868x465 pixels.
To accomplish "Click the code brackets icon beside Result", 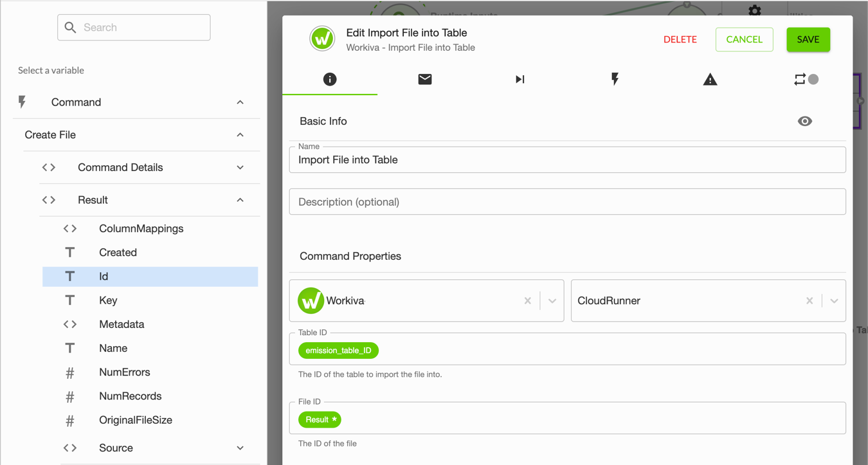I will pyautogui.click(x=49, y=200).
